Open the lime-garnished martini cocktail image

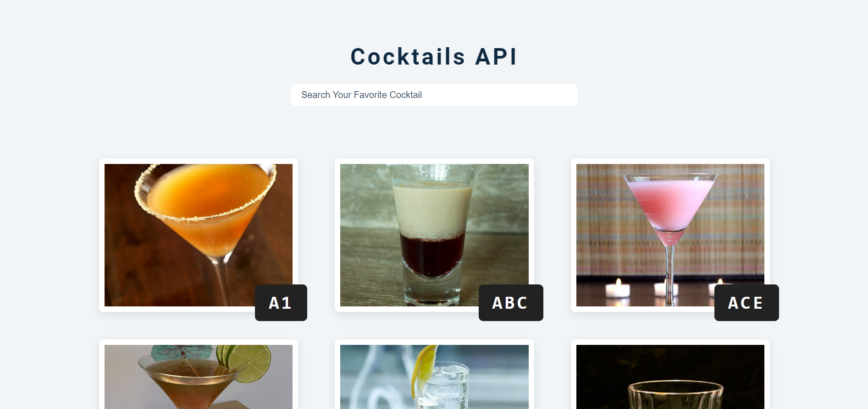[199, 377]
